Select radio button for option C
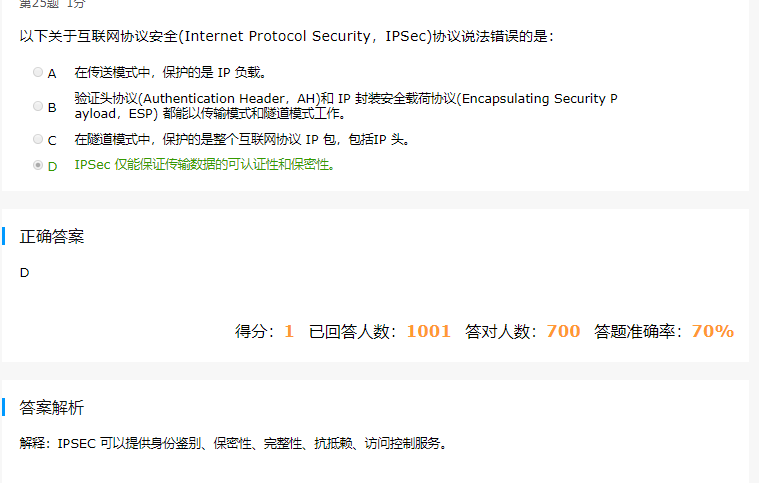Image resolution: width=759 pixels, height=483 pixels. (38, 139)
